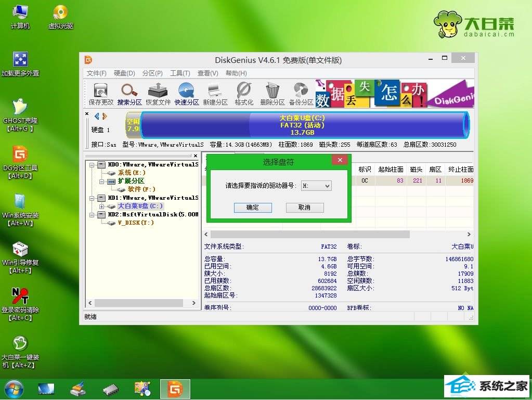Click left arrow of disk tree scrollbar
This screenshot has height=400, width=532.
pyautogui.click(x=90, y=303)
